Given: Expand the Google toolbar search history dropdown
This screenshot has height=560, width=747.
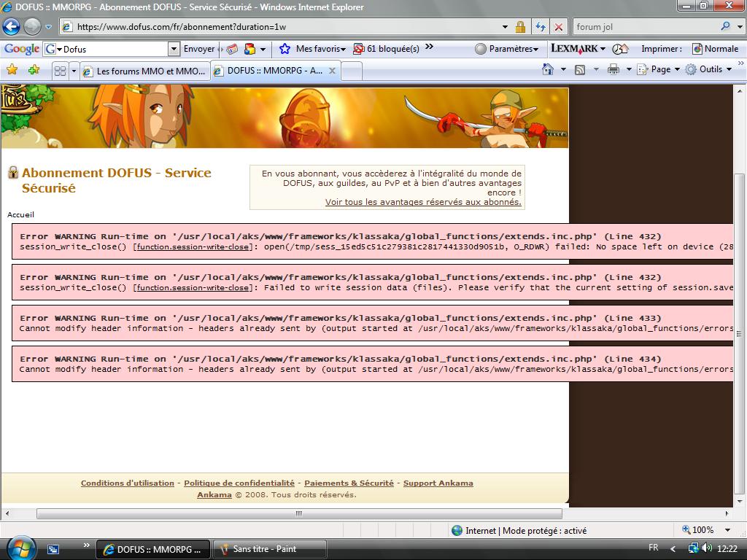Looking at the screenshot, I should pos(174,49).
